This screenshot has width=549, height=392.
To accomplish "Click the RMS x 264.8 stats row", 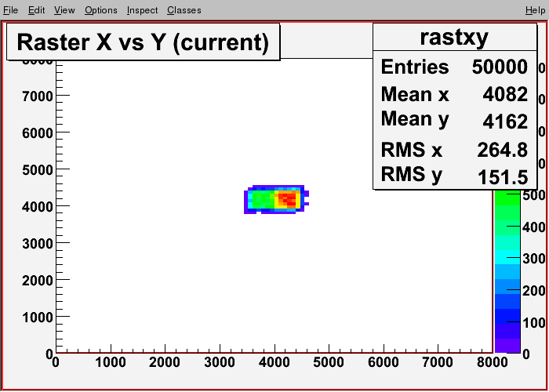I will point(454,150).
